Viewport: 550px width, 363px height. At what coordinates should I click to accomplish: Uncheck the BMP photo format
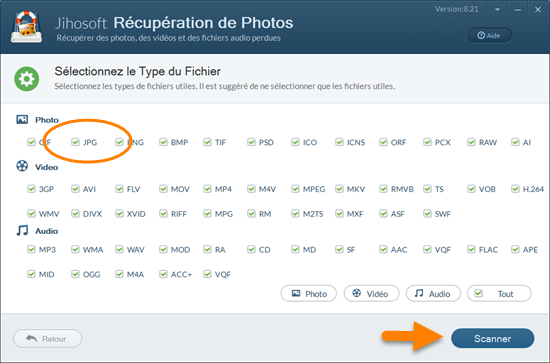[163, 142]
